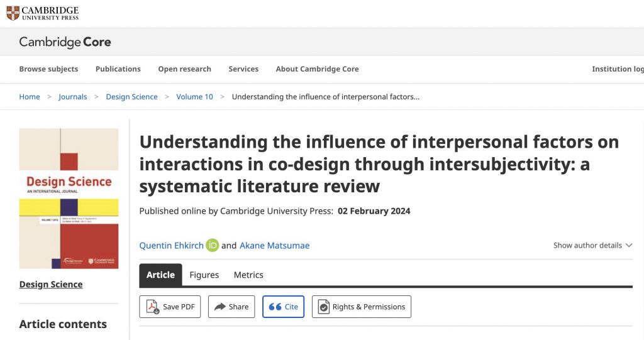Go to Volume 10 breadcrumb
Image resolution: width=644 pixels, height=340 pixels.
(195, 97)
